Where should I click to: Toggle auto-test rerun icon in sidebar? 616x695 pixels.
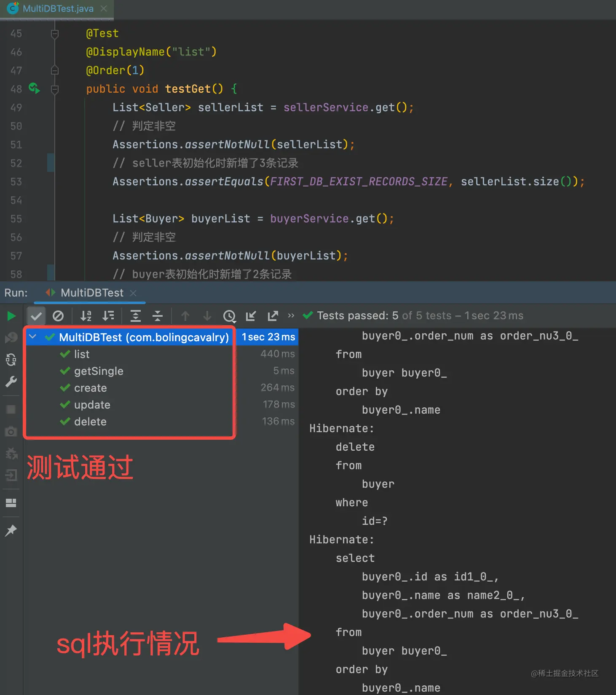click(x=11, y=359)
